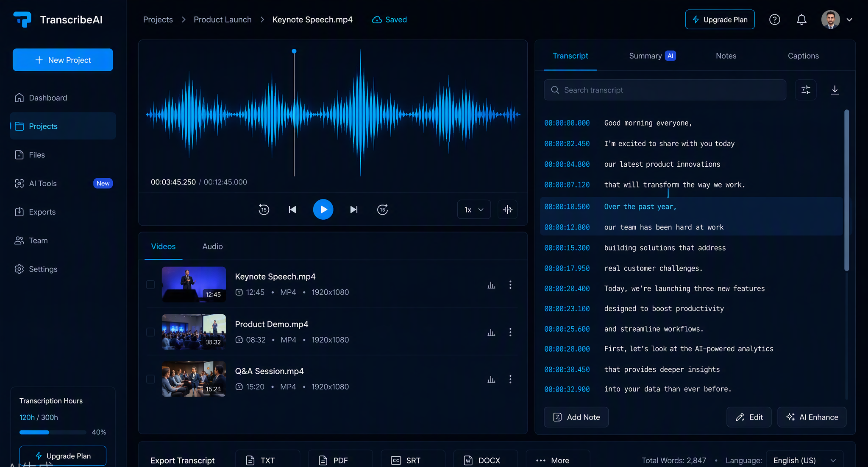This screenshot has width=868, height=467.
Task: Click the waveform split icon
Action: coord(507,210)
